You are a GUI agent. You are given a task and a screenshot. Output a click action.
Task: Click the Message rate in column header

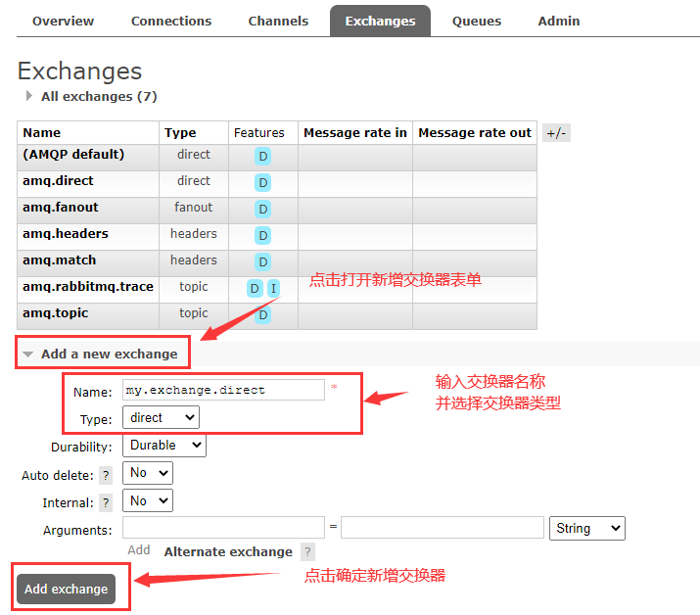tap(355, 132)
